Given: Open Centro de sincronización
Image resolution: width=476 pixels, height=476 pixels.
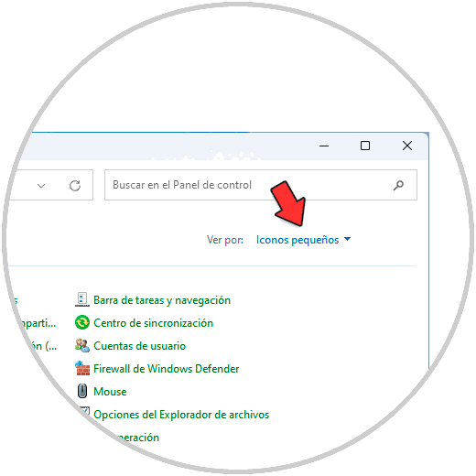Looking at the screenshot, I should (x=153, y=323).
